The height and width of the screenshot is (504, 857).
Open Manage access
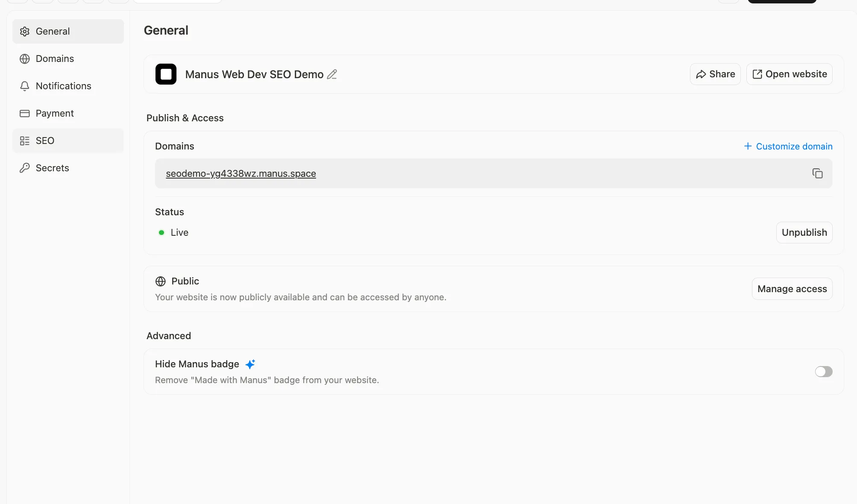pos(792,288)
